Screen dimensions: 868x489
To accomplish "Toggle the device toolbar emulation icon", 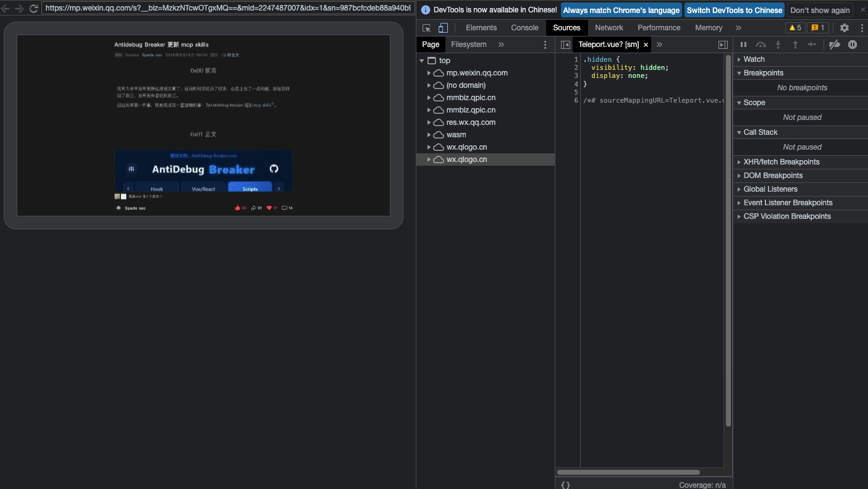I will pos(443,28).
